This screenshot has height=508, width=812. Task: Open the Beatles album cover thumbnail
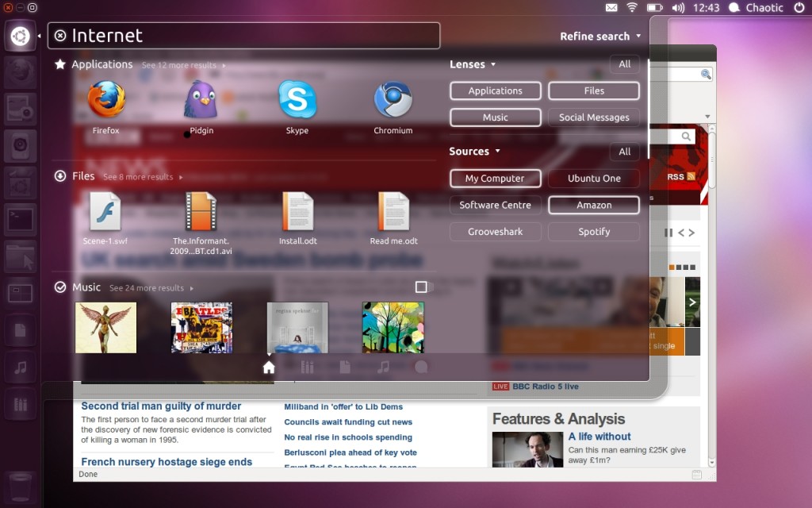(201, 327)
